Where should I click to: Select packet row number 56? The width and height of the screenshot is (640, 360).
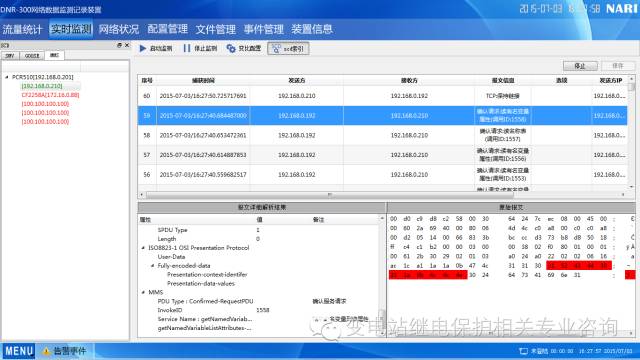point(382,174)
